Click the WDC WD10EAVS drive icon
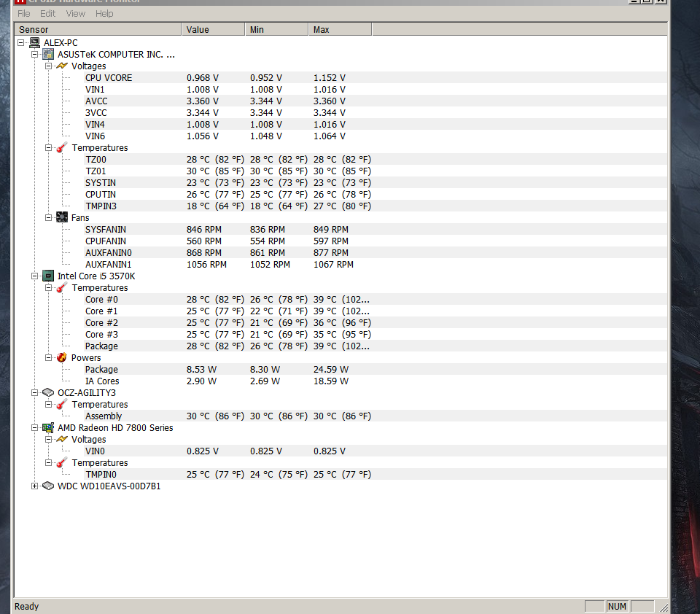 pos(48,486)
